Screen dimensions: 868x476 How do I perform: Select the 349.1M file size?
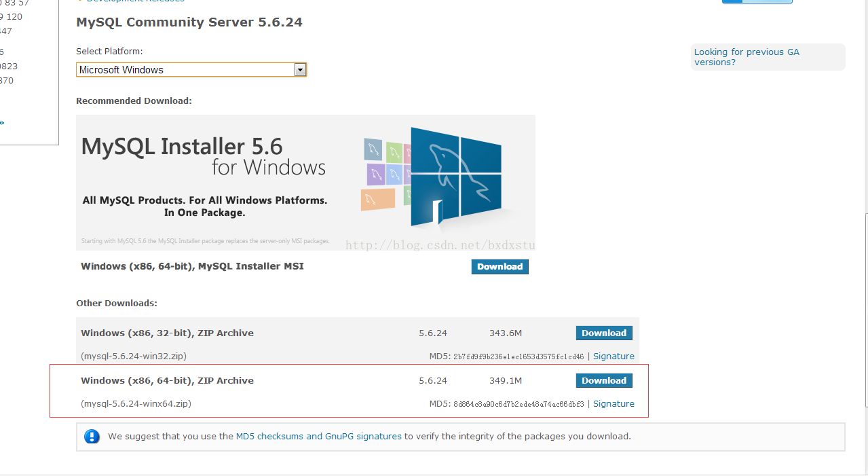click(506, 380)
